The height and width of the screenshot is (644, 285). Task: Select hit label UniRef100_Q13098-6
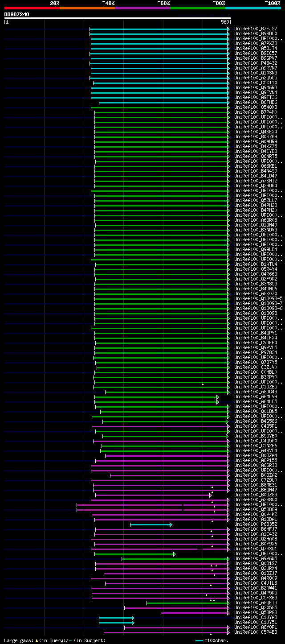tap(258, 308)
